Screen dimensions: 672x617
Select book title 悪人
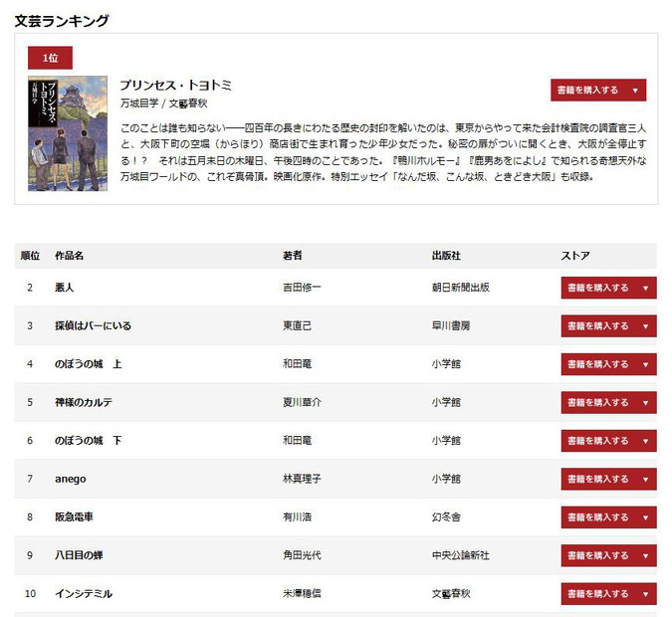pyautogui.click(x=65, y=288)
